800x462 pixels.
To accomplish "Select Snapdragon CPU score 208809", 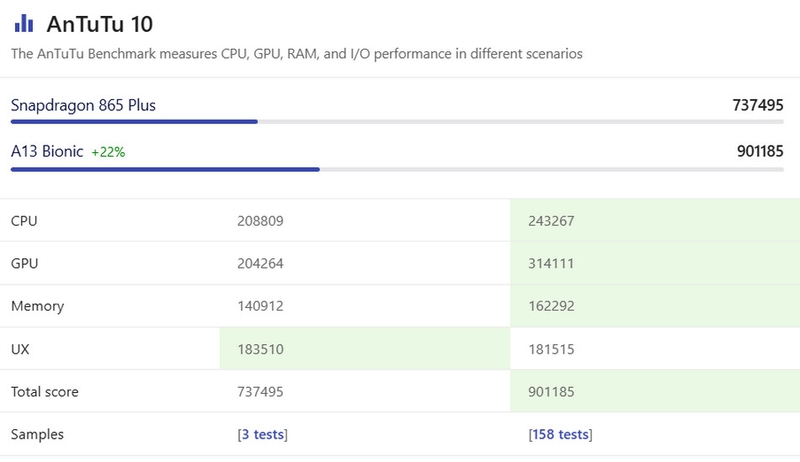I will [260, 221].
